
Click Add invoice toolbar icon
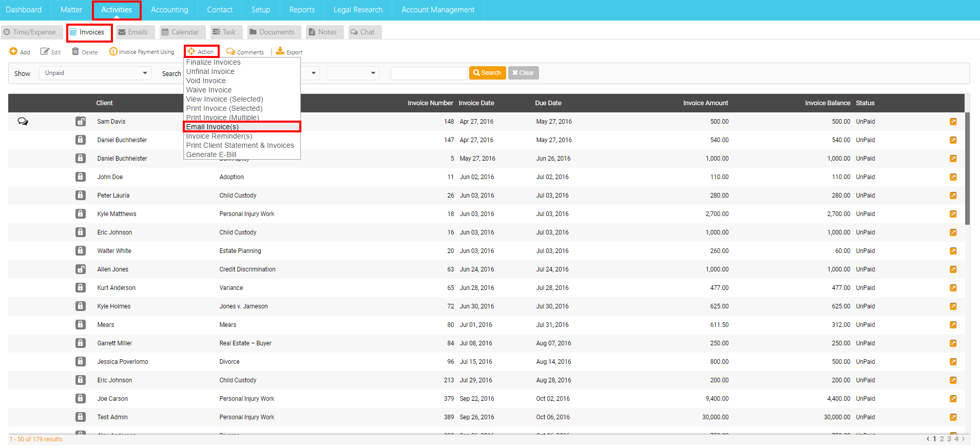pos(20,52)
